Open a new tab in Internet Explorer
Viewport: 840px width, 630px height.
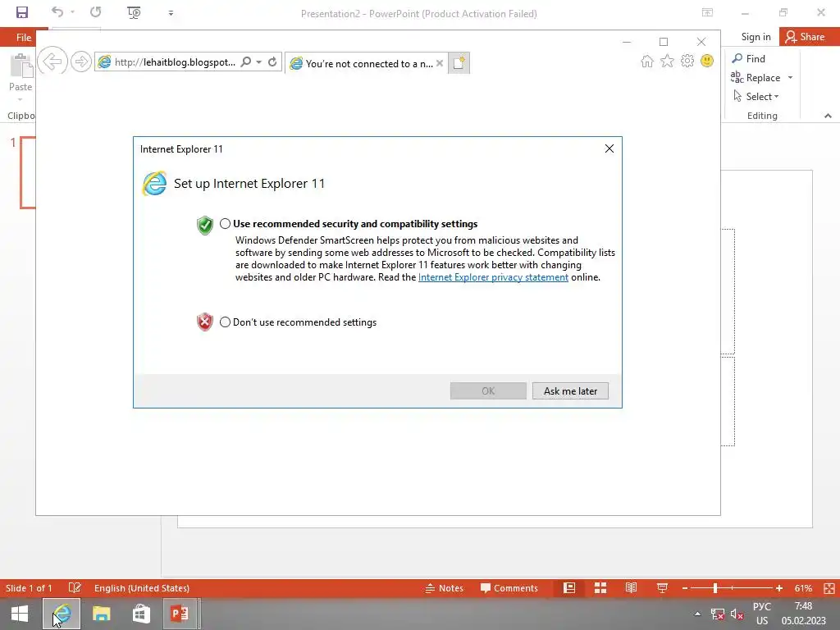point(459,63)
